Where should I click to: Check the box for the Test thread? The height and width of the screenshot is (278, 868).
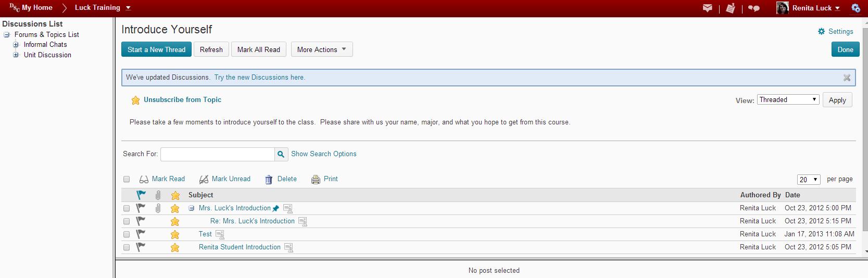pyautogui.click(x=127, y=234)
